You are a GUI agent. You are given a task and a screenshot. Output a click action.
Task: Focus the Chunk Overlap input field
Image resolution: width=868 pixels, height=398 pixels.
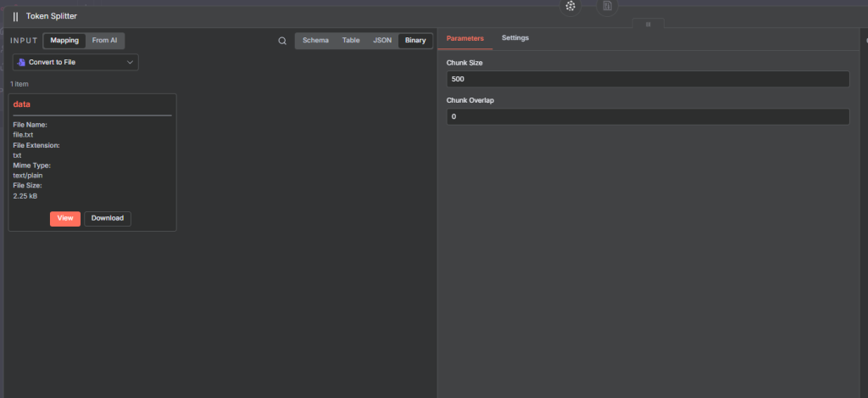(x=648, y=116)
